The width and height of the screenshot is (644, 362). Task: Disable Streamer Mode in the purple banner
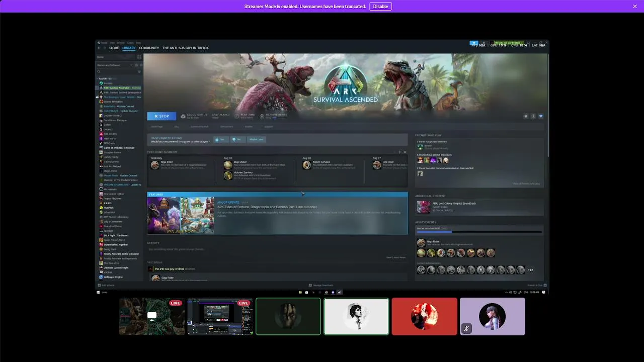pyautogui.click(x=380, y=7)
